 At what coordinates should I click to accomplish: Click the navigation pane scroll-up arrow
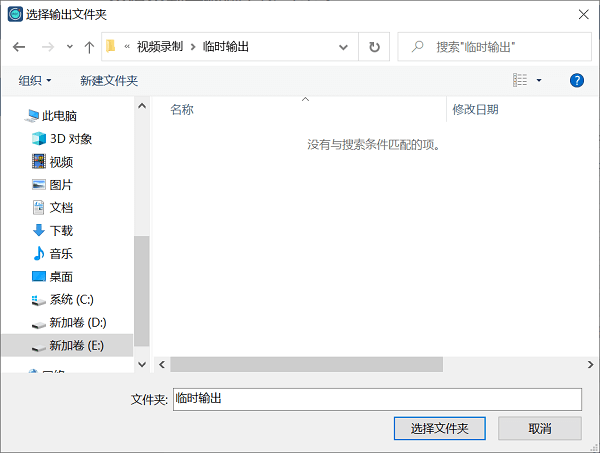click(142, 106)
